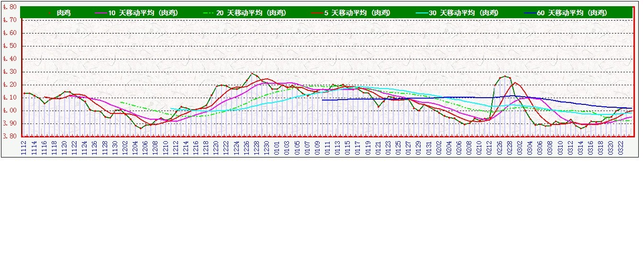Click the 肉鸡 legend entry
This screenshot has width=644, height=259.
64,13
